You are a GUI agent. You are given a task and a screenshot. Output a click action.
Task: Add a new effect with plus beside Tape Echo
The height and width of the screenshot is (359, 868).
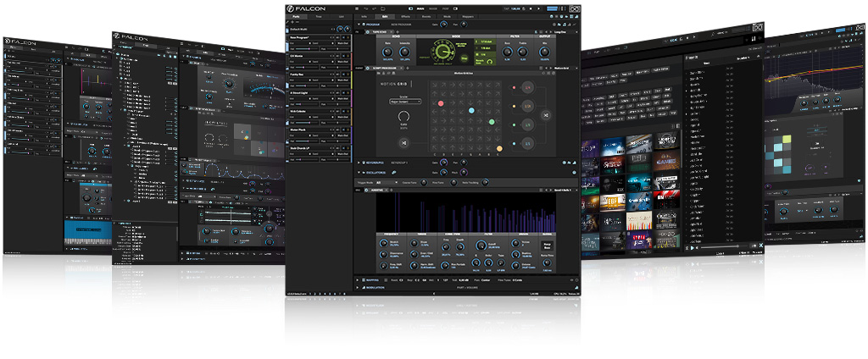(x=398, y=32)
